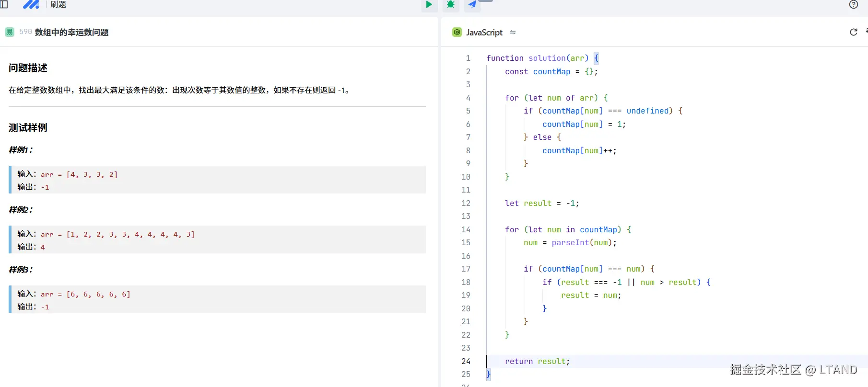
Task: Click the 测试样例 heading
Action: pos(28,128)
